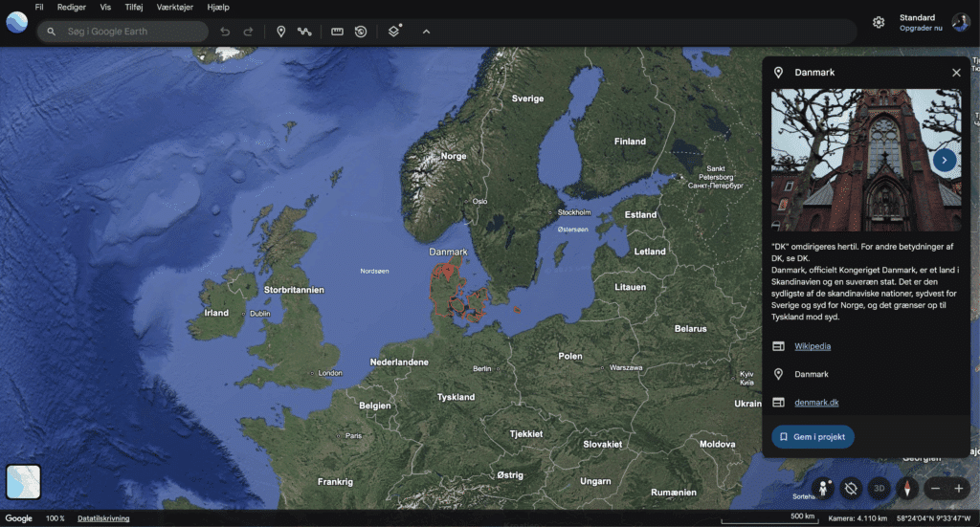The image size is (980, 527).
Task: Open historical imagery time tool
Action: [361, 32]
